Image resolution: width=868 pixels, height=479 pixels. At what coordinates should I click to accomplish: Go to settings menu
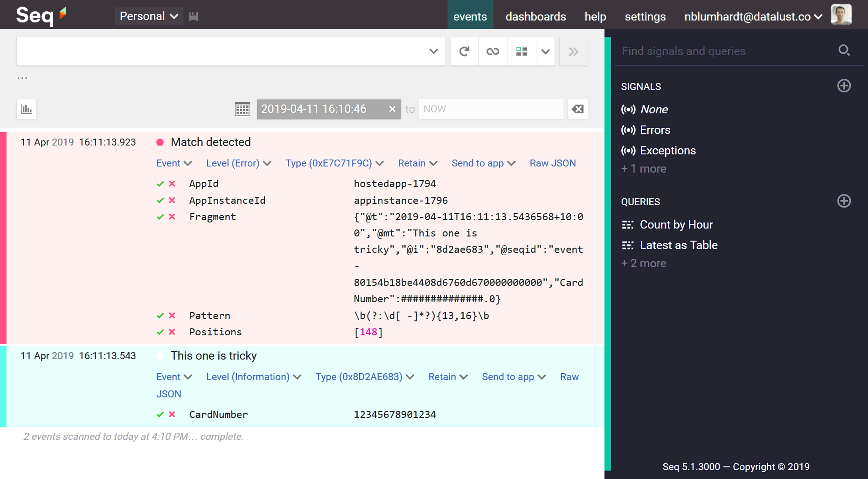pyautogui.click(x=645, y=16)
